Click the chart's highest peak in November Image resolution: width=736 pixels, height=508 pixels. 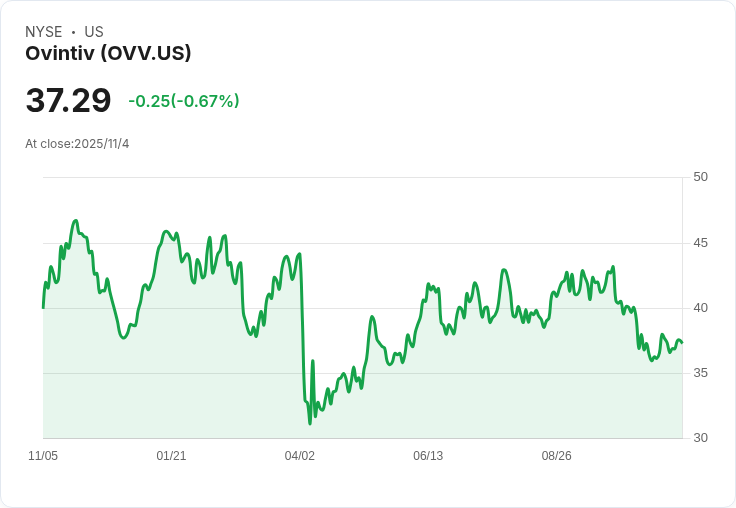point(76,220)
